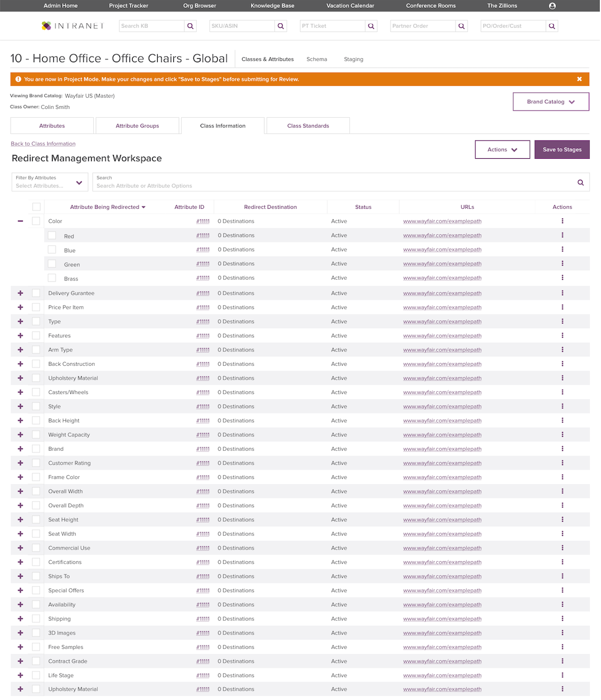
Task: Click the Save to Stages button
Action: (562, 149)
